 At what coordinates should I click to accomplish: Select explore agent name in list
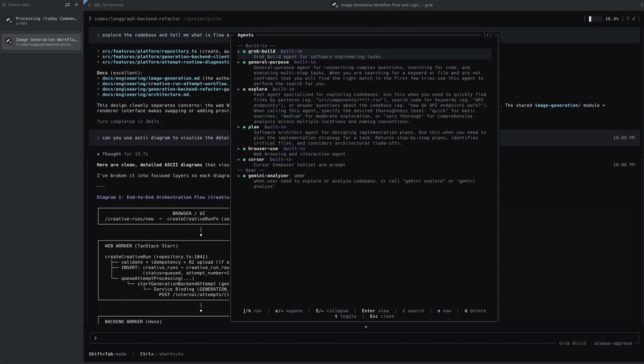(258, 89)
